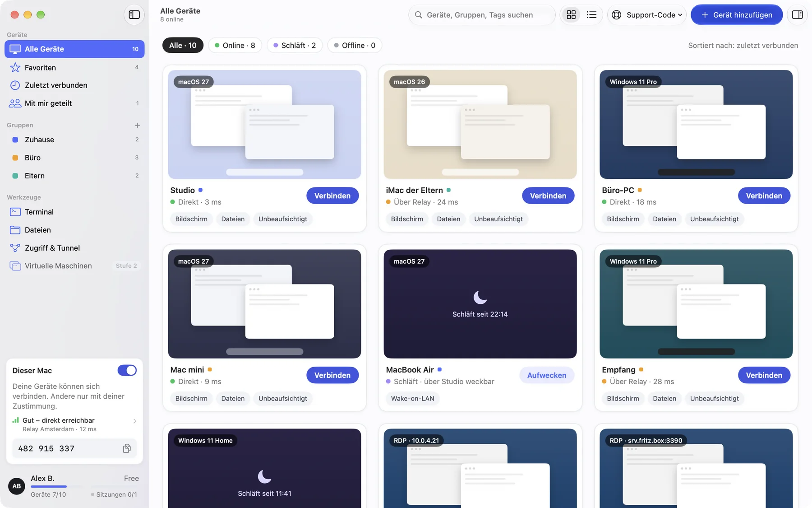
Task: Open the RDP · 10.0.4.21 thumbnail
Action: 480,468
